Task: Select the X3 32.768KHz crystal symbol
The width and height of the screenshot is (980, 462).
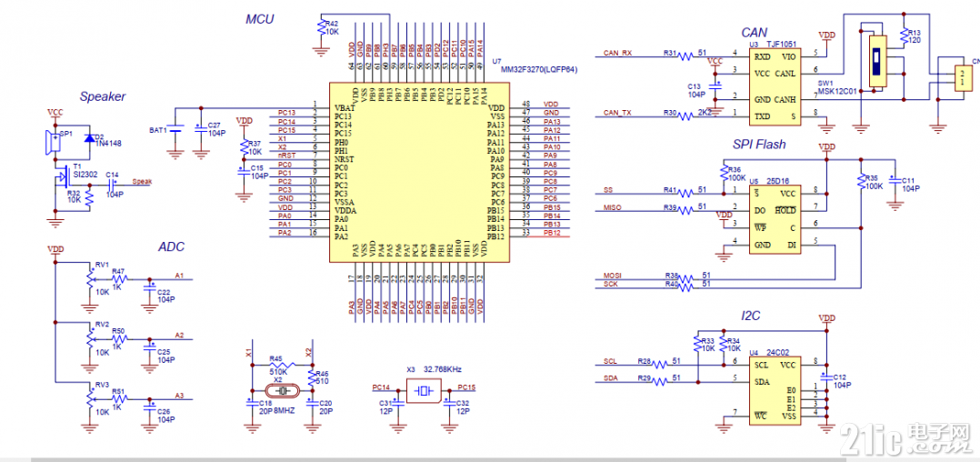Action: click(425, 392)
